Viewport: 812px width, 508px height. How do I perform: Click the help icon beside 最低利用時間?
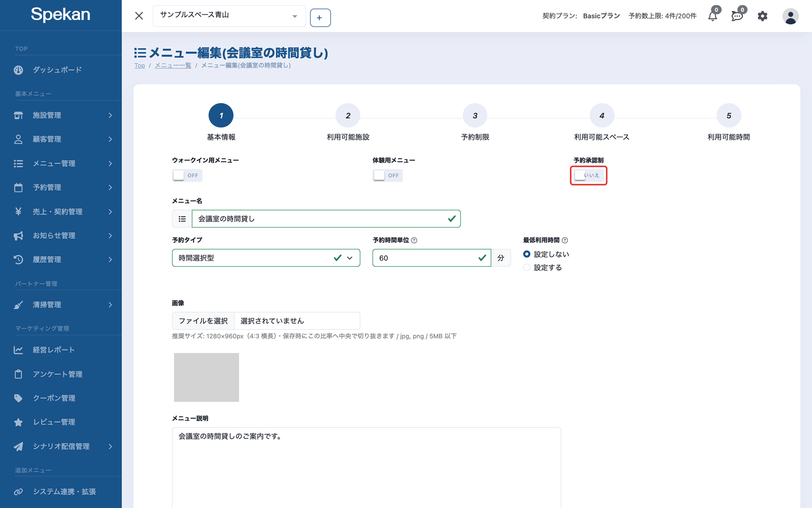click(x=565, y=240)
